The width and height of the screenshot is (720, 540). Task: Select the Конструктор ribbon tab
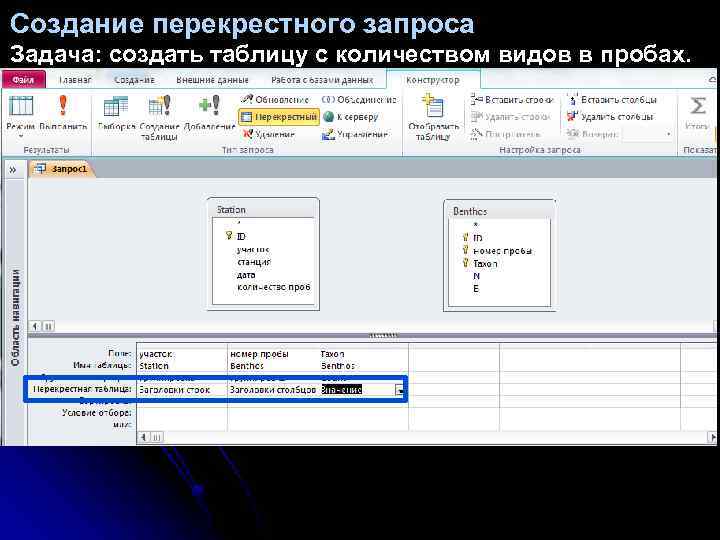point(433,80)
